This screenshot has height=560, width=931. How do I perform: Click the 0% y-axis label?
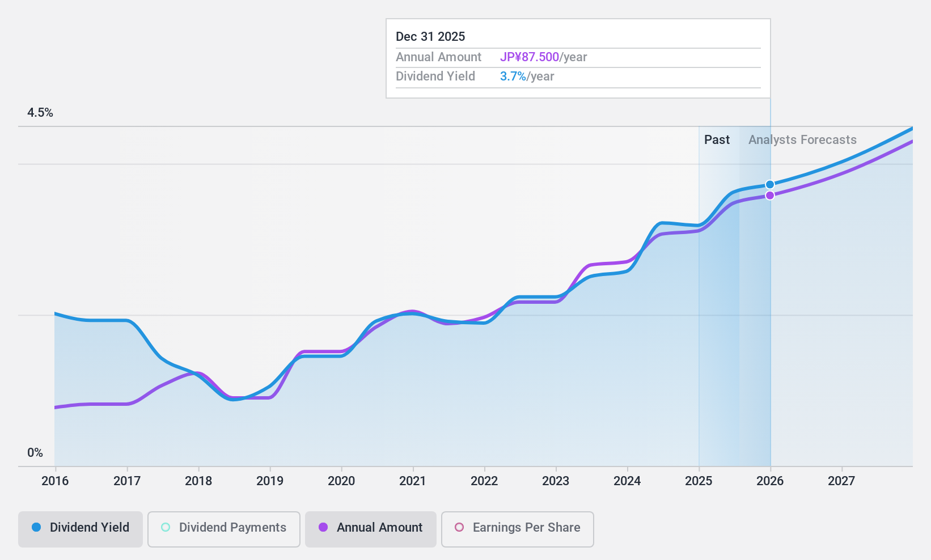click(35, 453)
